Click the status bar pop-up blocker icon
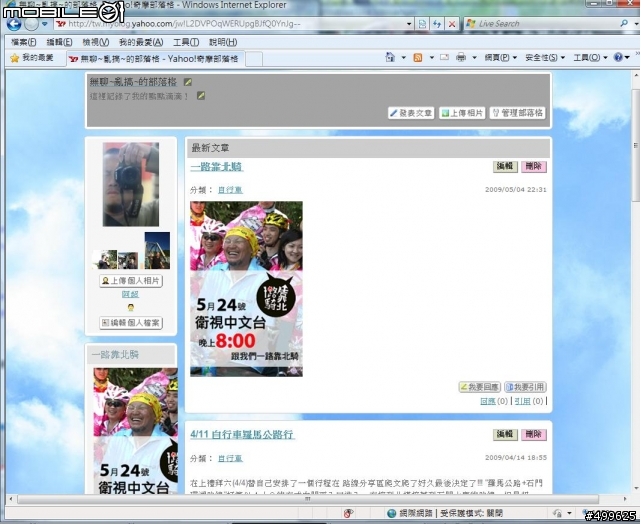 (348, 513)
